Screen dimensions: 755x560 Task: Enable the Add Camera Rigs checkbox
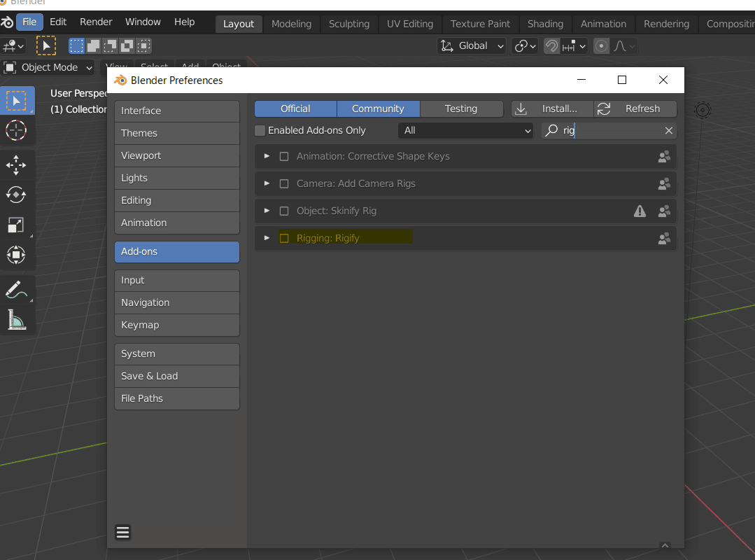(284, 183)
